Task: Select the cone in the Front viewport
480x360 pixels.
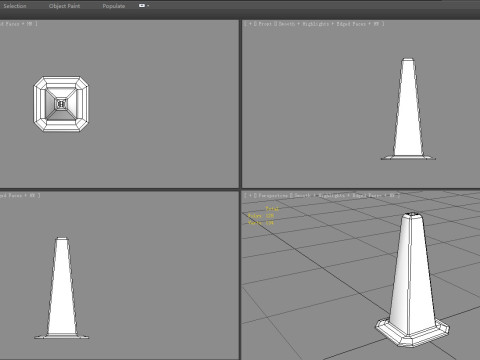Action: click(x=408, y=110)
